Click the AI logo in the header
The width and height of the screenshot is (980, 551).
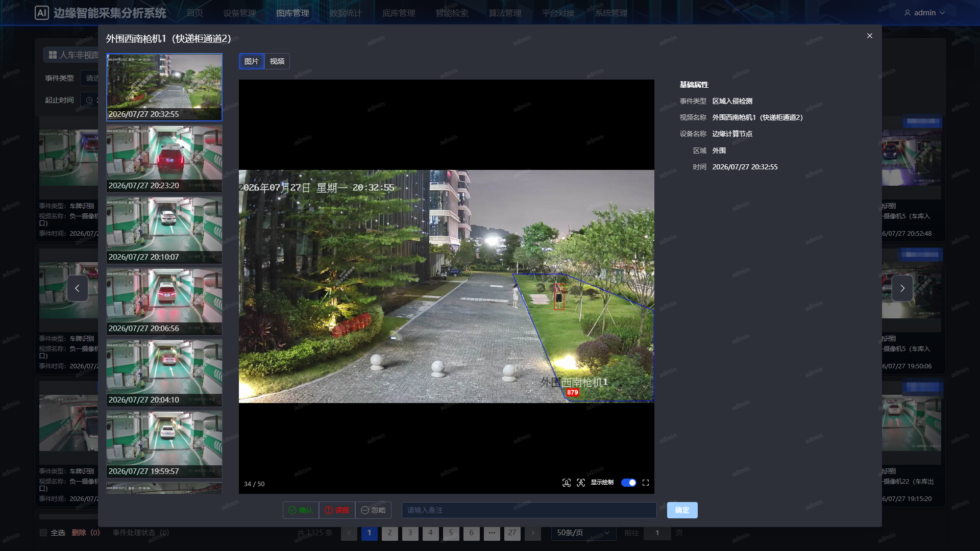(x=41, y=13)
